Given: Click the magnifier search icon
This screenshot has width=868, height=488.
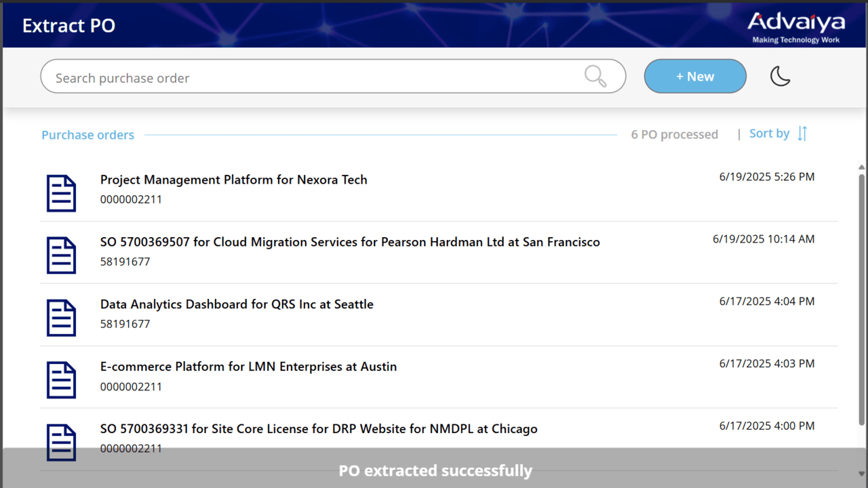Looking at the screenshot, I should pos(595,76).
